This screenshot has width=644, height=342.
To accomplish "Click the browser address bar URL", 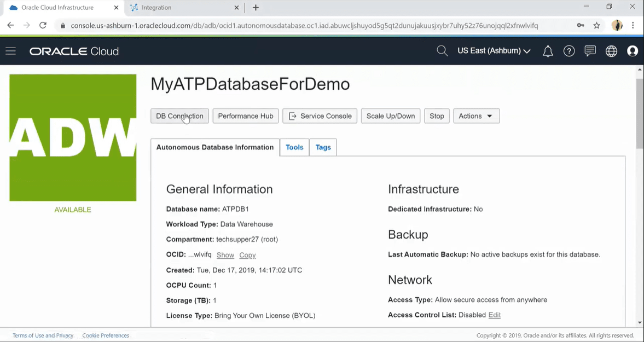I will 304,26.
